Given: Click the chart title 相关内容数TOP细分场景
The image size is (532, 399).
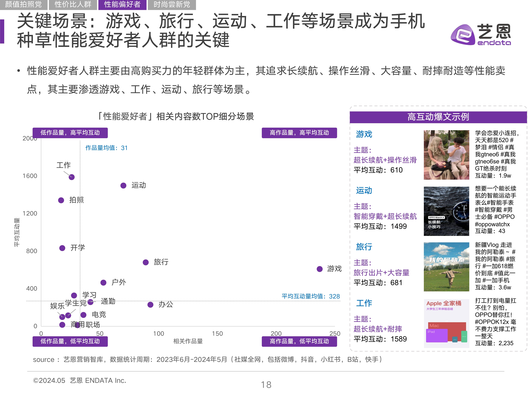Looking at the screenshot, I should [176, 117].
